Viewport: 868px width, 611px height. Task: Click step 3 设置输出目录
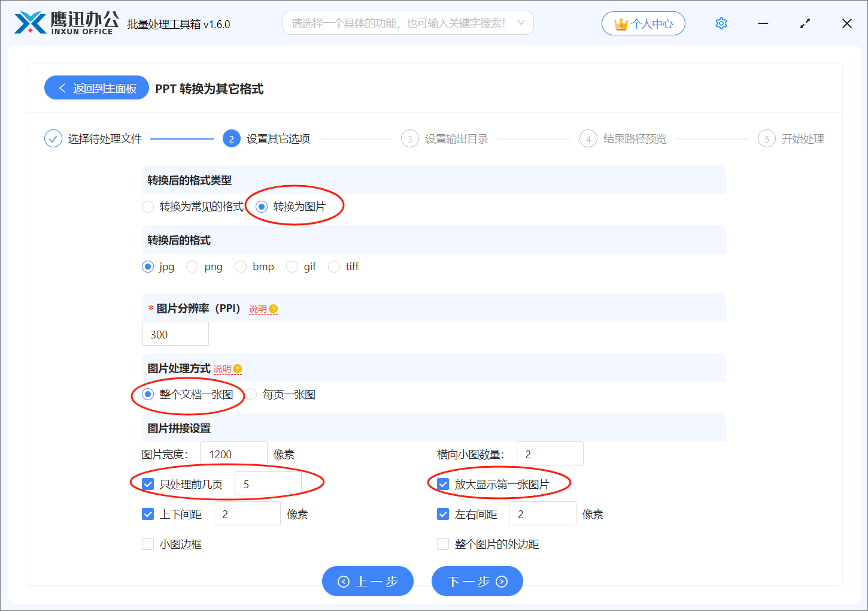pyautogui.click(x=409, y=138)
